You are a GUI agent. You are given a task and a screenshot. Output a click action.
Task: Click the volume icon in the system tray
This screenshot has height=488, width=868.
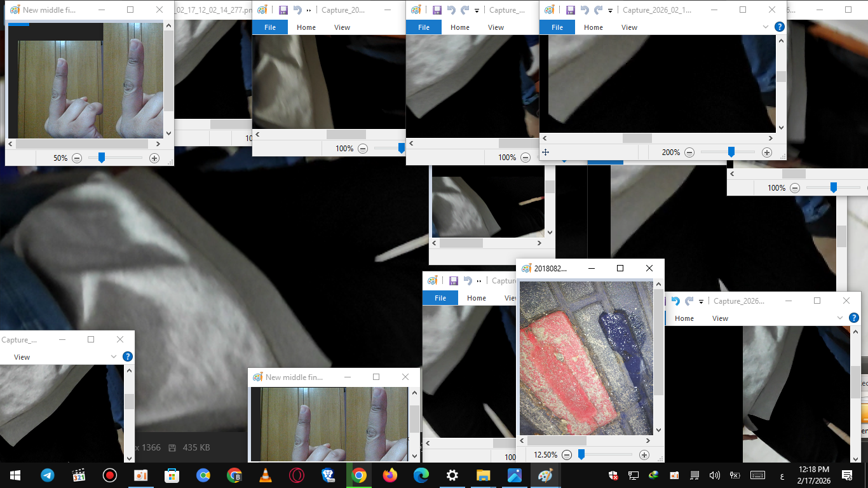click(714, 475)
